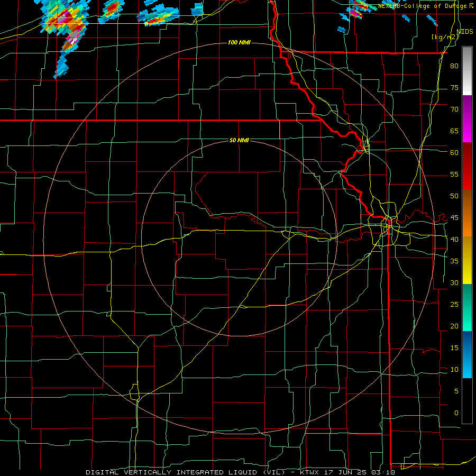Click the "50 NMI" range ring label
The image size is (476, 476).
coord(239,140)
